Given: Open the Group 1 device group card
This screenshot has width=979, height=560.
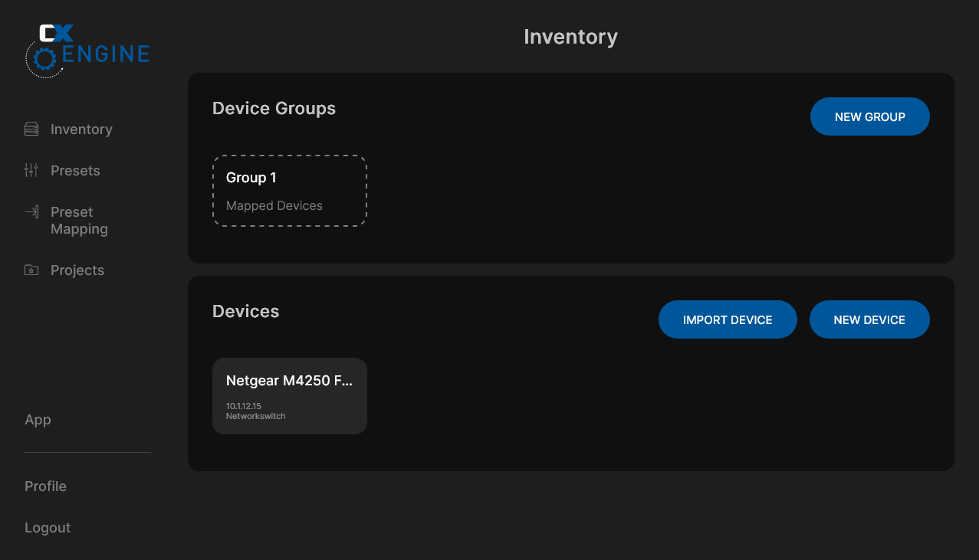Looking at the screenshot, I should (x=289, y=191).
